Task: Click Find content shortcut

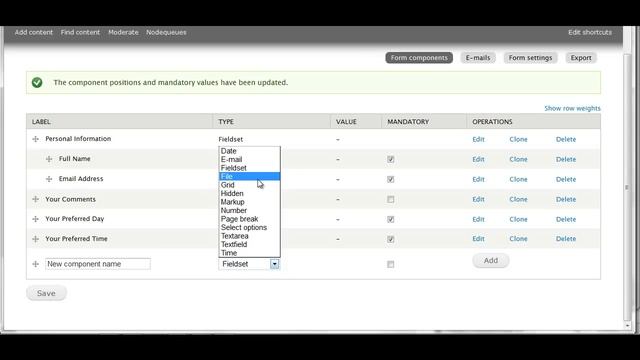Action: point(80,32)
